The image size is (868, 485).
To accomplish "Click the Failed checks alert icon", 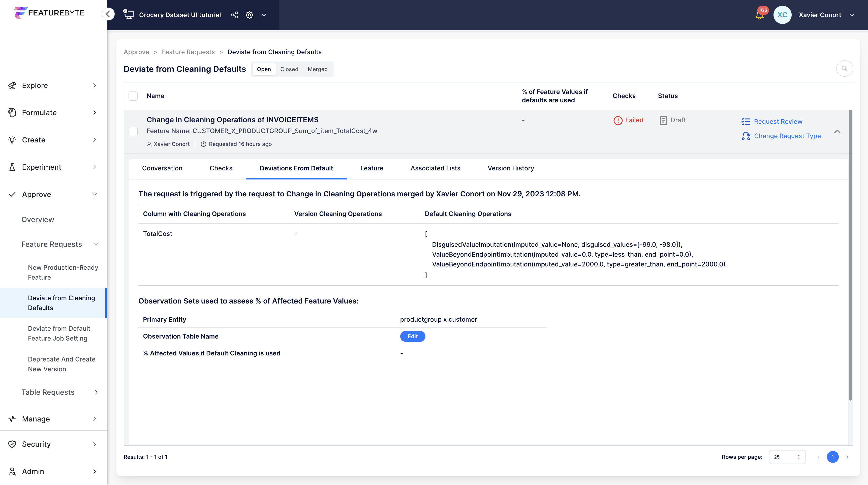I will [618, 120].
